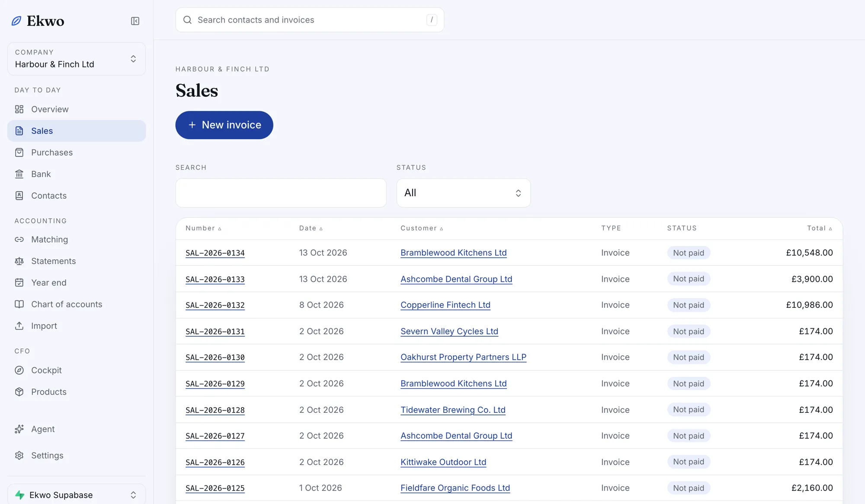Viewport: 865px width, 504px height.
Task: Sort table by Number column
Action: [x=203, y=228]
